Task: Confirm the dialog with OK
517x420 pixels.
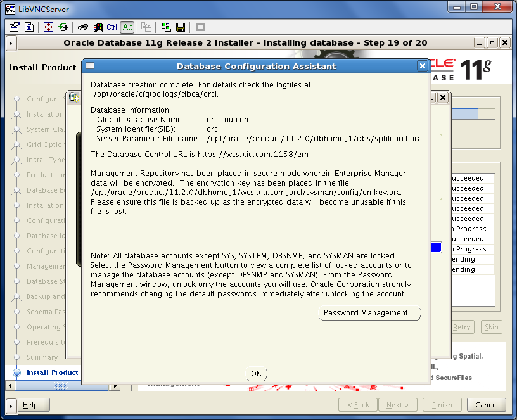Action: pyautogui.click(x=256, y=374)
